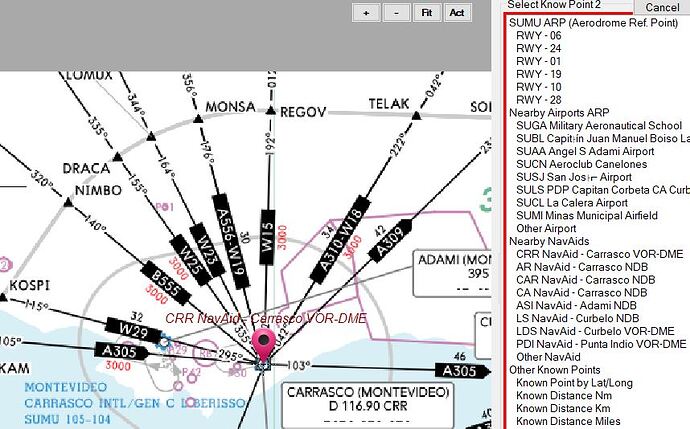Choose SUBL Capitan Juan Manuel Boiso airport
The width and height of the screenshot is (690, 429).
coord(603,138)
